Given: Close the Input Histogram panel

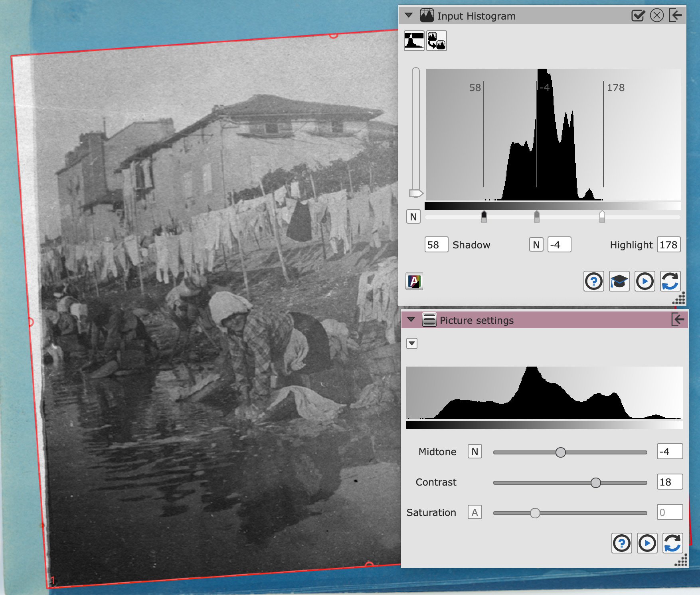Looking at the screenshot, I should click(x=656, y=16).
